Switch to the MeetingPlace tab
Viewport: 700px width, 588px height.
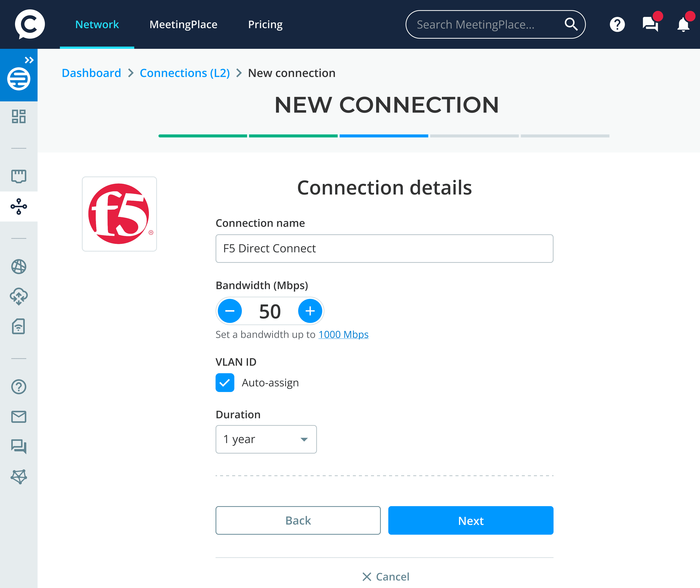click(183, 25)
